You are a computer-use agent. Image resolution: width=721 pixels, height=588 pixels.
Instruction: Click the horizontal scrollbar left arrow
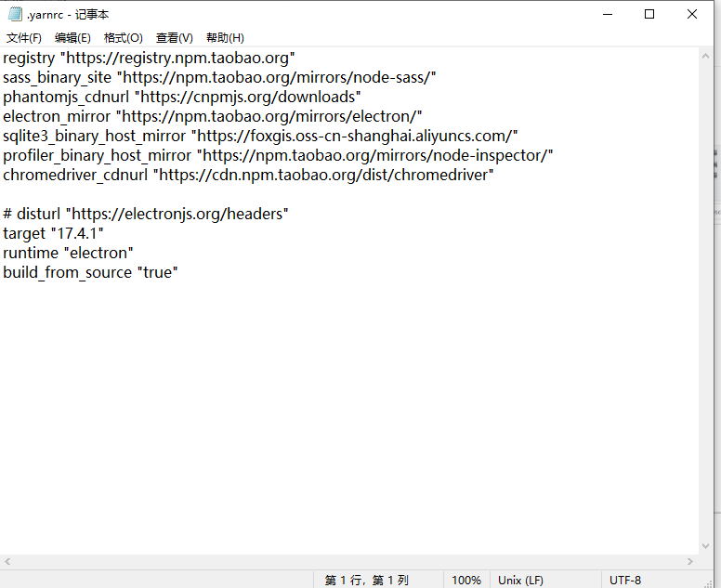click(7, 562)
